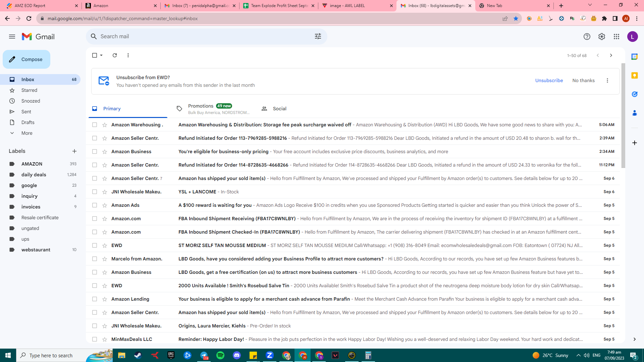The height and width of the screenshot is (362, 644).
Task: Tick the select-all checkbox
Action: click(95, 55)
